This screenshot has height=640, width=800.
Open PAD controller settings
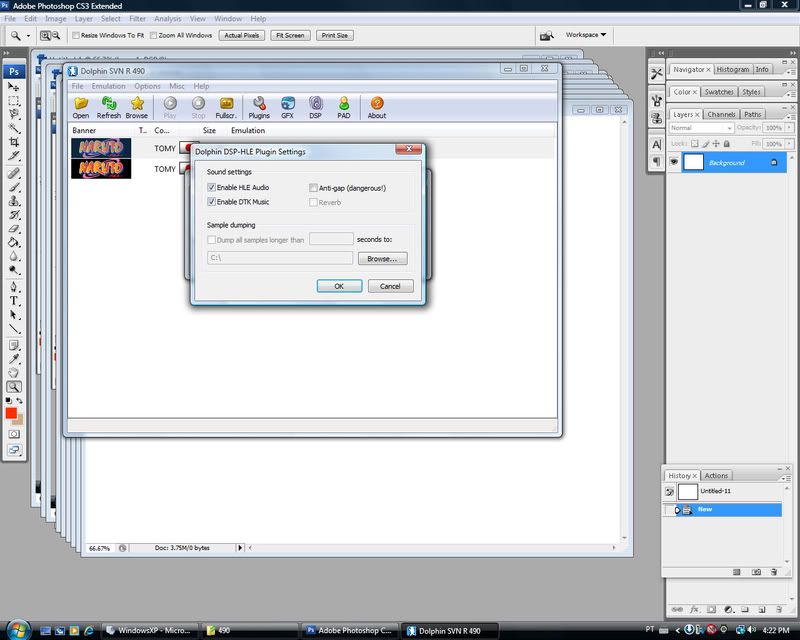point(344,108)
